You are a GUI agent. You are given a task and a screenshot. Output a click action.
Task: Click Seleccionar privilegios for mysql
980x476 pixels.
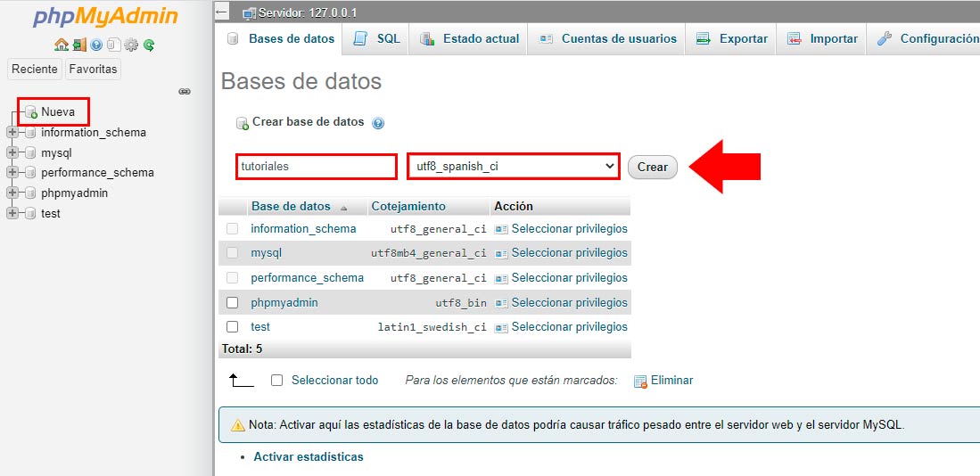(x=570, y=253)
